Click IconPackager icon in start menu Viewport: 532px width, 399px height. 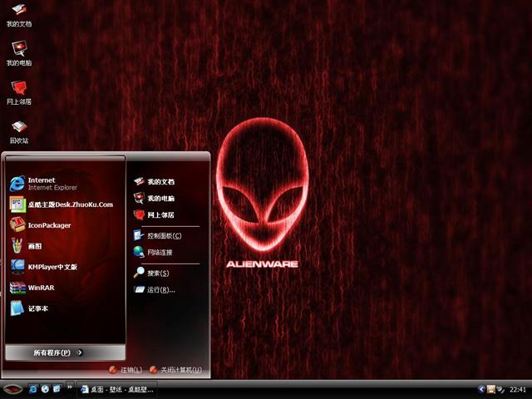tap(17, 225)
